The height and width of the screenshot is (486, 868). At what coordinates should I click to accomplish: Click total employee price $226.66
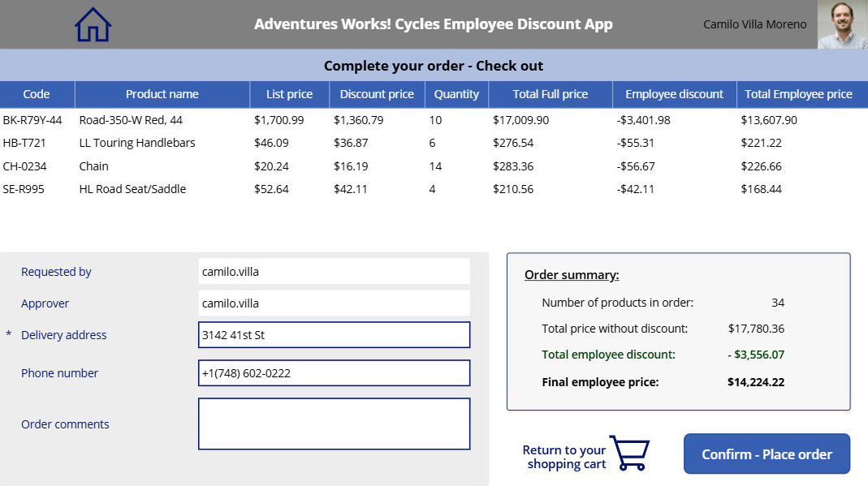[761, 166]
